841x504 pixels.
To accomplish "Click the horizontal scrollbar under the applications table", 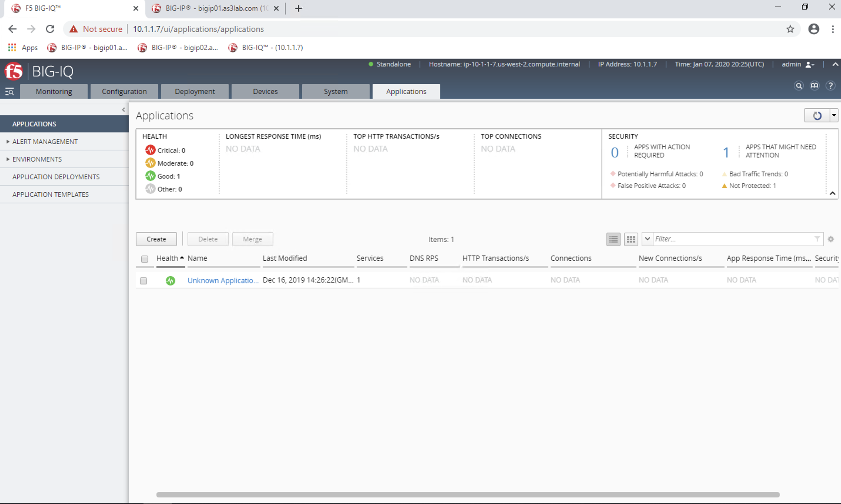I will [468, 495].
